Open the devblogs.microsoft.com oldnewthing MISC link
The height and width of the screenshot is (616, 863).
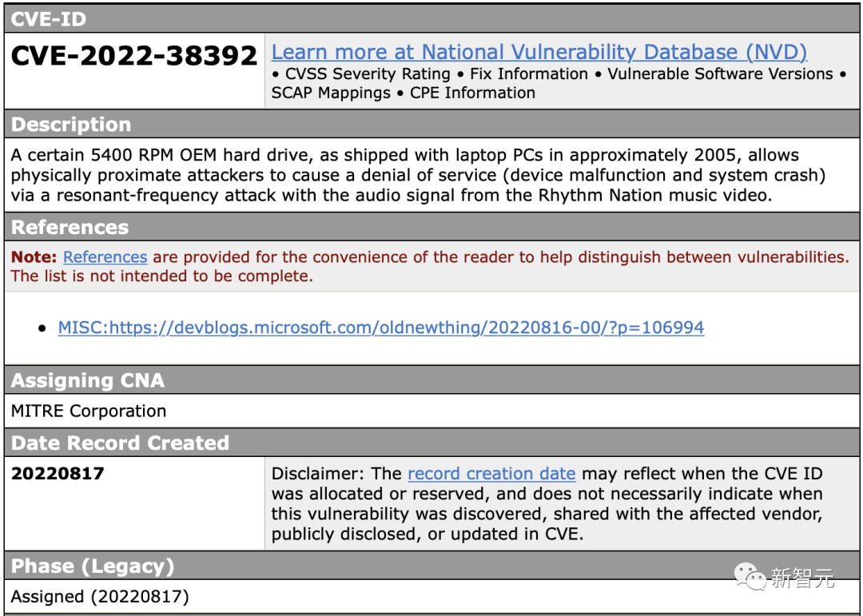[380, 328]
